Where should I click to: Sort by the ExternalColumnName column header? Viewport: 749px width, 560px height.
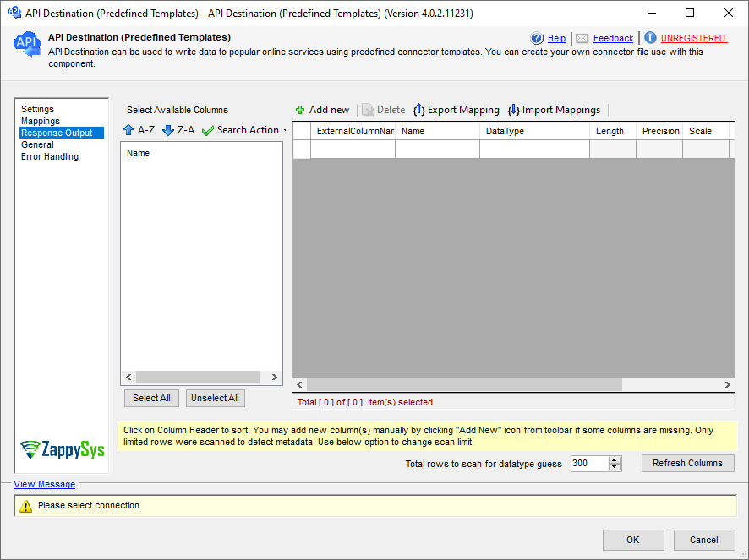pyautogui.click(x=353, y=131)
